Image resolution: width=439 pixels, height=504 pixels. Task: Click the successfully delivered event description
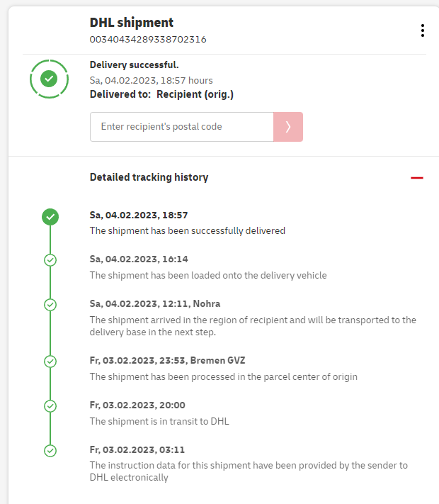tap(187, 230)
